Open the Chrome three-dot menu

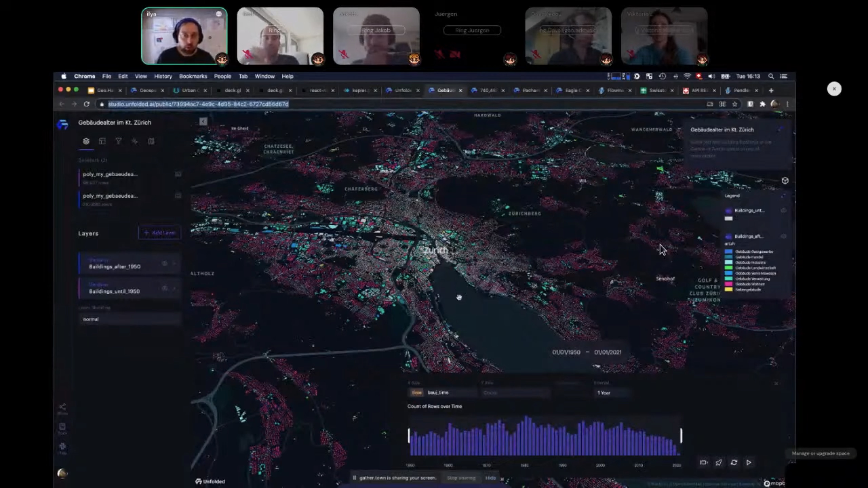click(x=788, y=104)
